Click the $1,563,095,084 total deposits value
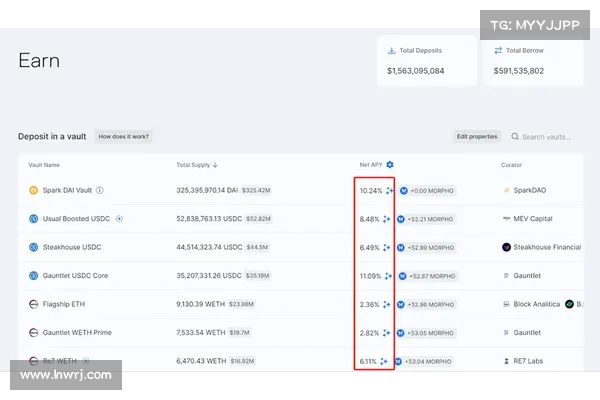The width and height of the screenshot is (600, 400). (416, 71)
